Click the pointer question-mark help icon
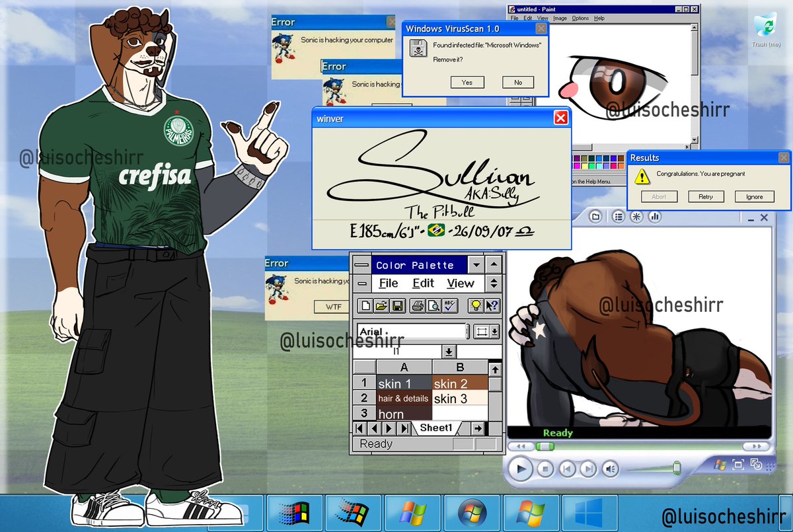The width and height of the screenshot is (793, 532). click(492, 305)
